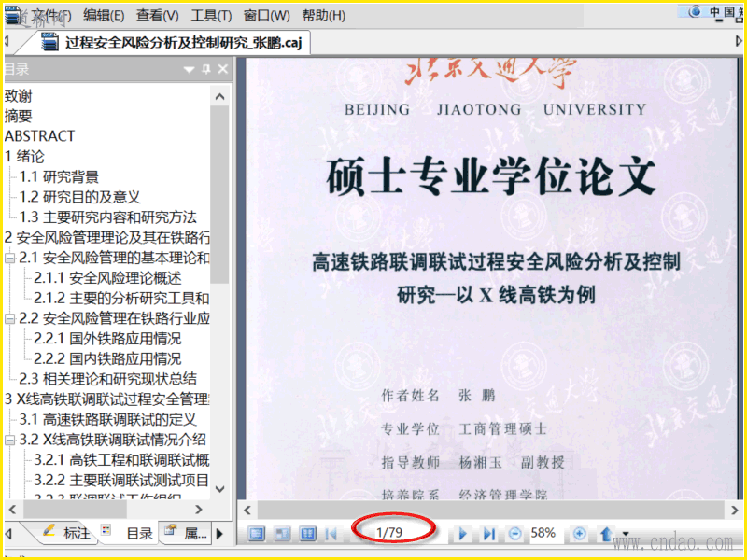Go to 2.1.1 安全风险理论概述

107,277
